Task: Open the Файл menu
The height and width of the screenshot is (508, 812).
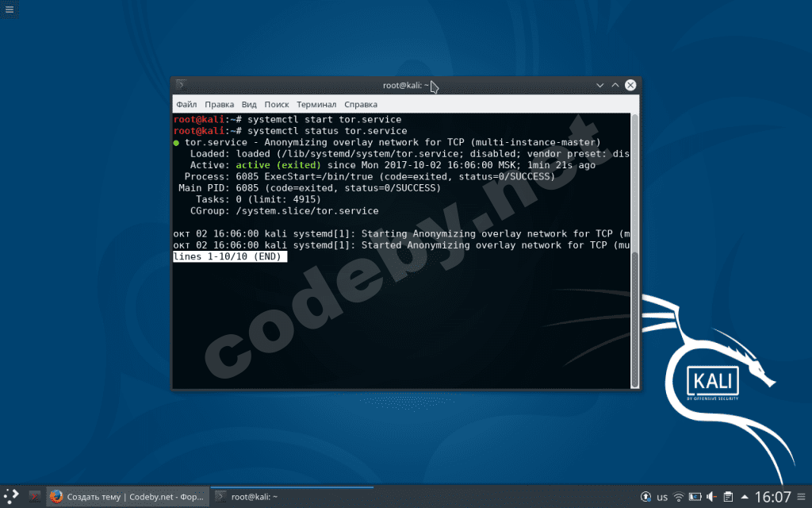Action: pos(186,104)
